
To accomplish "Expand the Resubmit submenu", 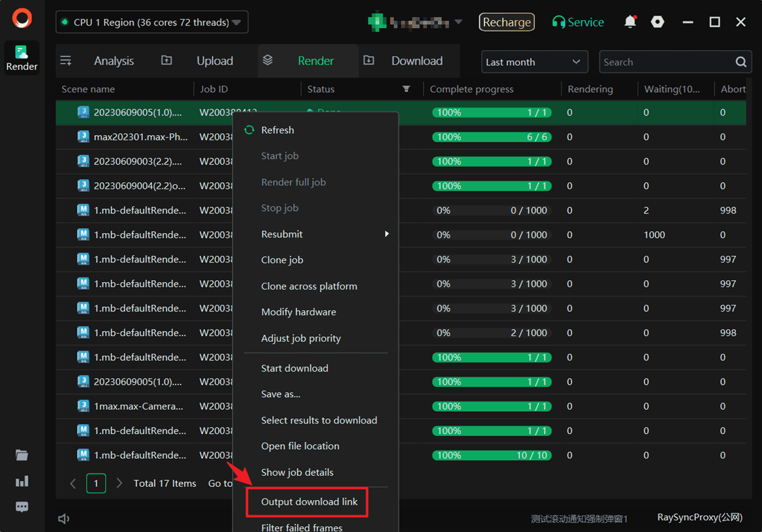I will tap(387, 234).
